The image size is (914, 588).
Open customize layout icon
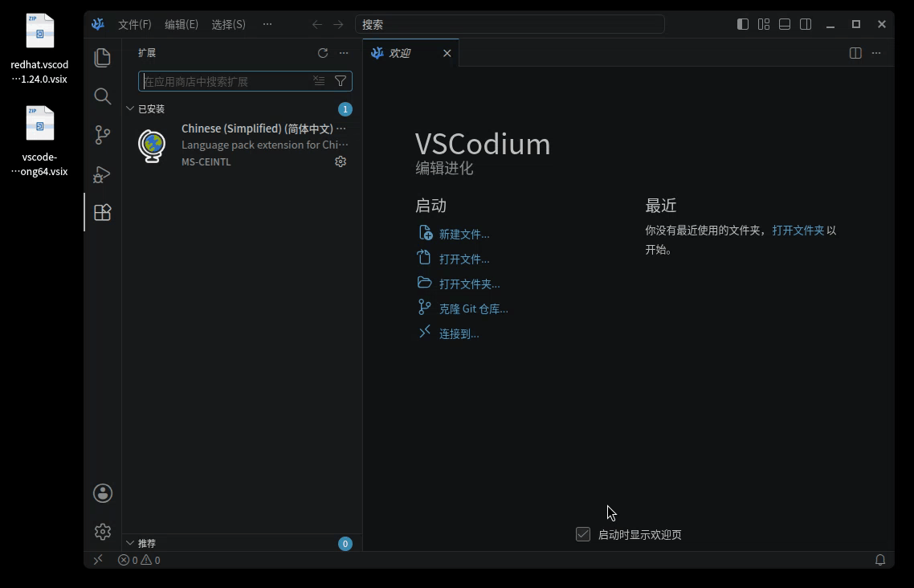[x=764, y=24]
